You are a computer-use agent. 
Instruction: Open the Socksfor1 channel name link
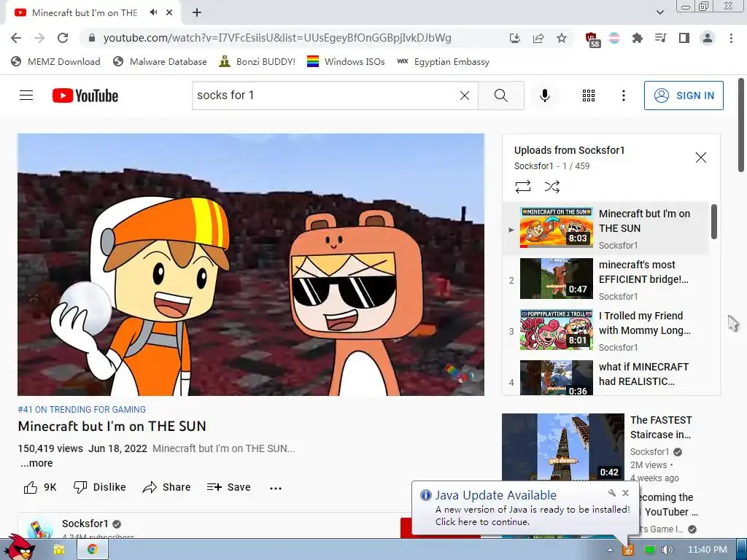click(x=85, y=524)
